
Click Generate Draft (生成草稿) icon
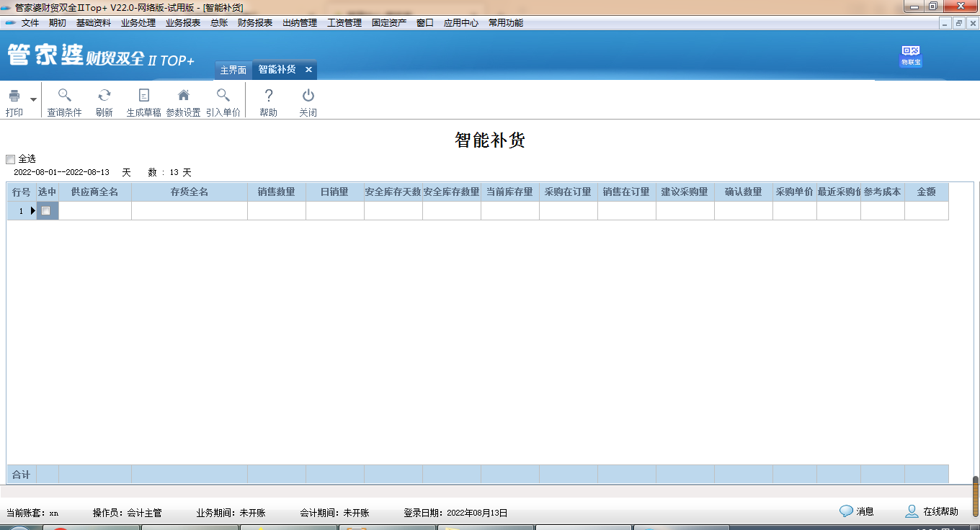point(143,96)
